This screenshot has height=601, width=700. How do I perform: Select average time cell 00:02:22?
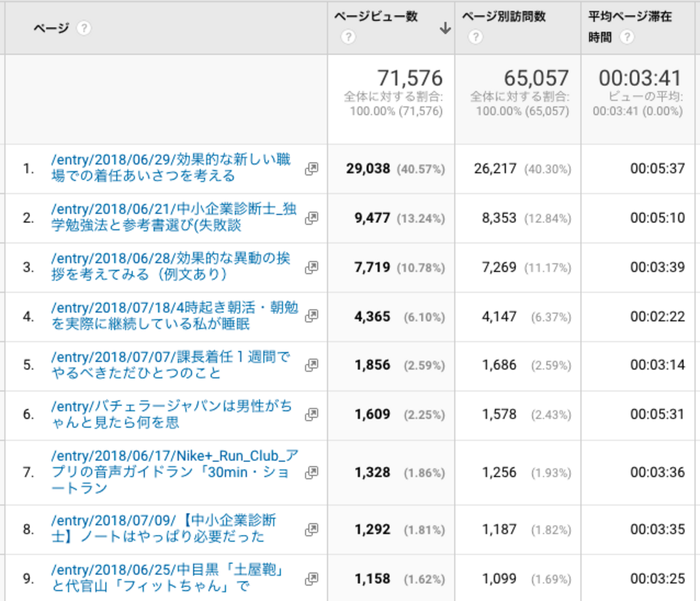(657, 316)
